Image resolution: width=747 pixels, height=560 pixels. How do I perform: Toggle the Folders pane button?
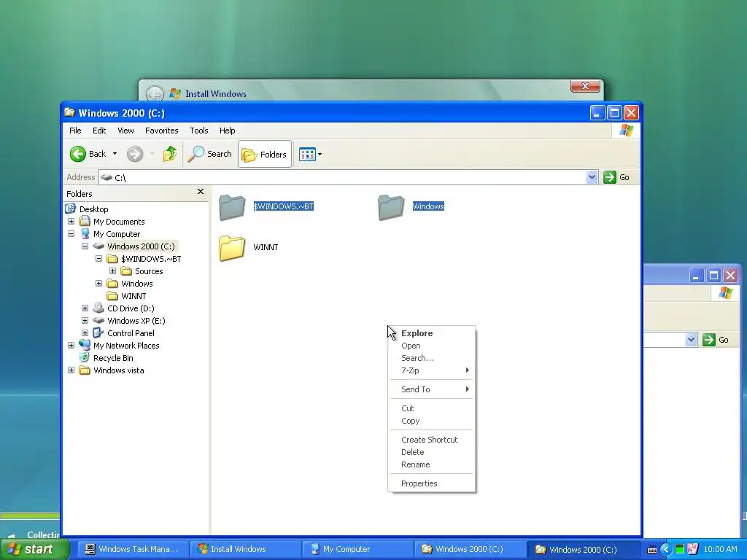pos(264,154)
